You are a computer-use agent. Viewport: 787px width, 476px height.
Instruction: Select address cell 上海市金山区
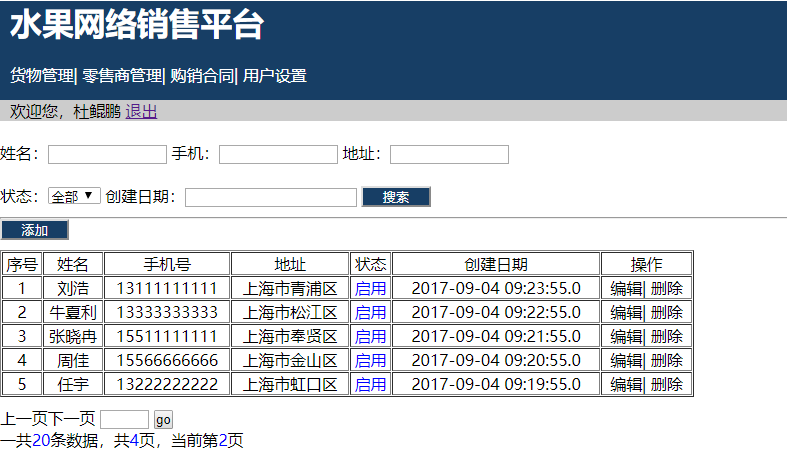290,361
